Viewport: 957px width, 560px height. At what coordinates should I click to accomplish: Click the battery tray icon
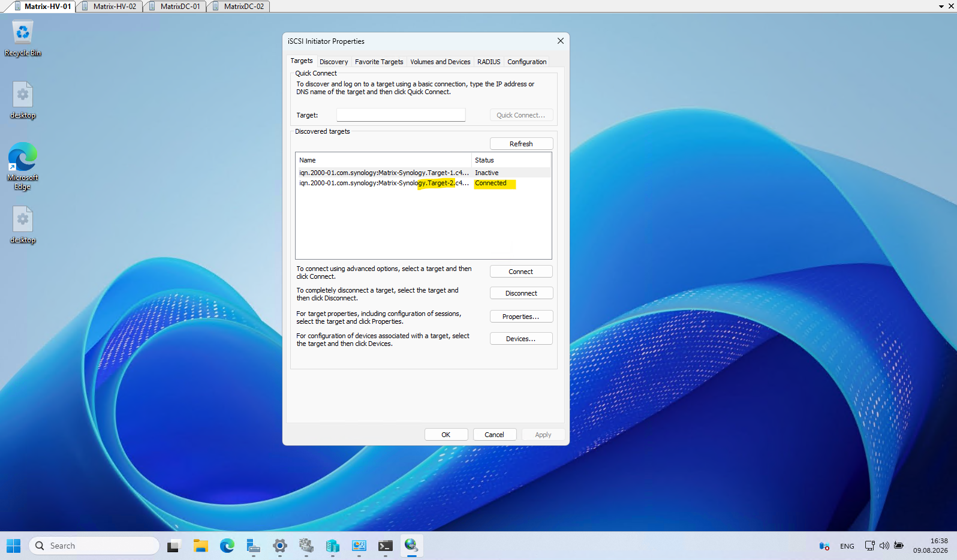(x=898, y=546)
